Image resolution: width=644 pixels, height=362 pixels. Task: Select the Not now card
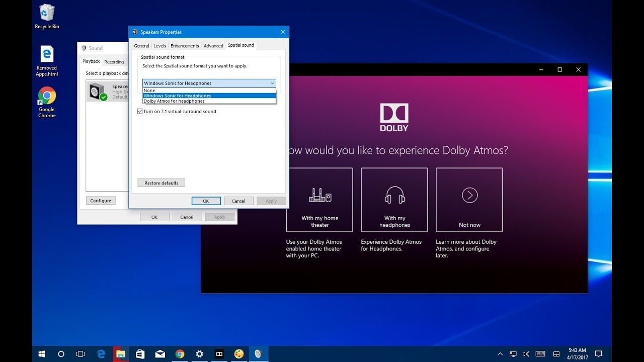click(x=469, y=200)
